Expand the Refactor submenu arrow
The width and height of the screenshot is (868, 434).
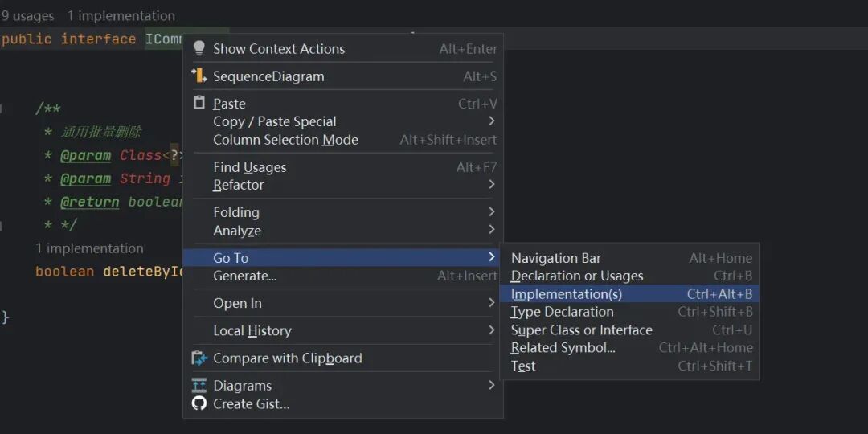pos(492,185)
